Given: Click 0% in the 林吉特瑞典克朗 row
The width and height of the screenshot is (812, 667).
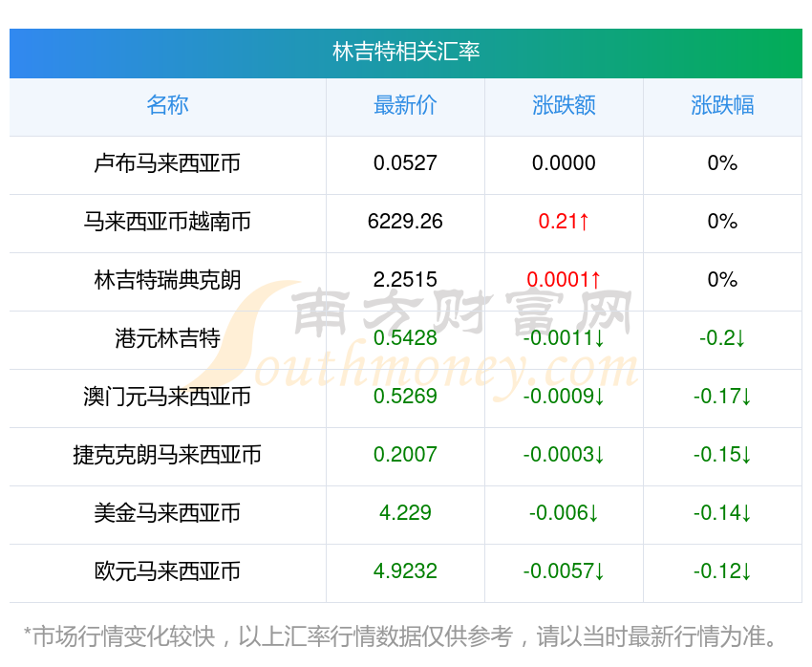Looking at the screenshot, I should click(x=722, y=280).
